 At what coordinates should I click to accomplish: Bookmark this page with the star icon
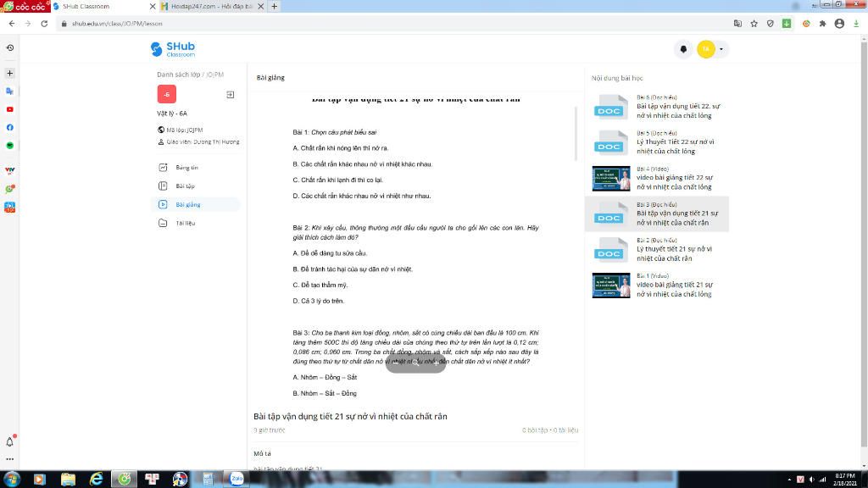point(754,24)
